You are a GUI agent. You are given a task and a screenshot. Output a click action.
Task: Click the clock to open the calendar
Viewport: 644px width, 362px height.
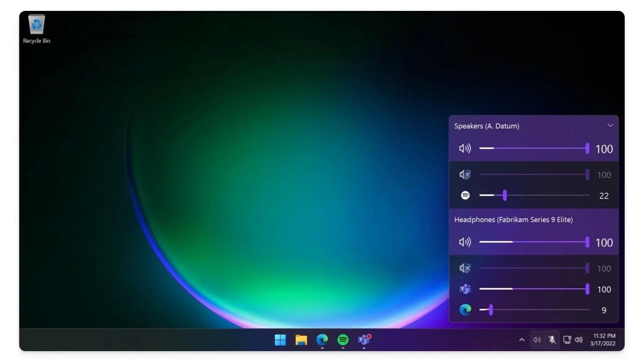(x=602, y=340)
